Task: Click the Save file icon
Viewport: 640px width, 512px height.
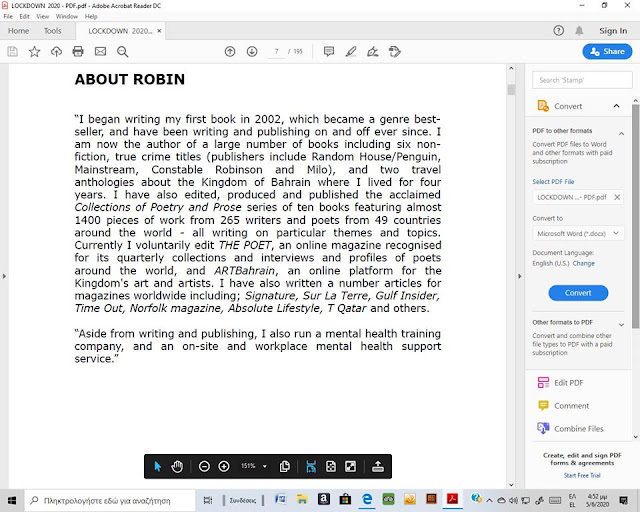Action: tap(13, 51)
